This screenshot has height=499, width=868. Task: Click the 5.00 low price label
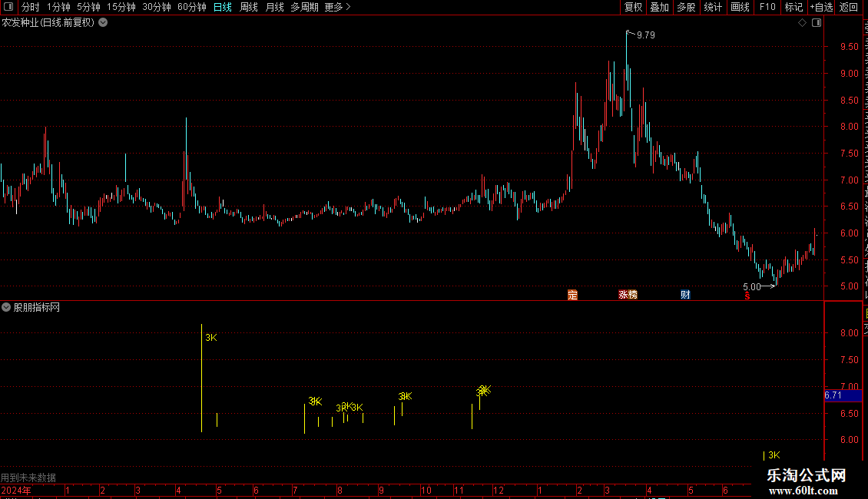point(752,286)
